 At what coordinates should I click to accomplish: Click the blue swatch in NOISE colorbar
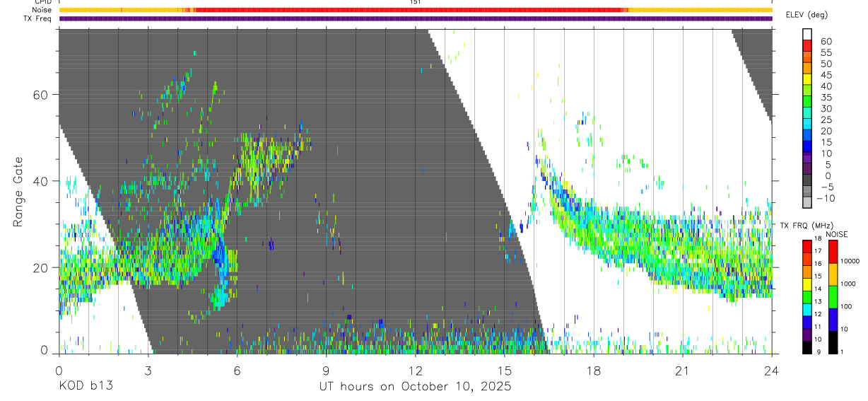pyautogui.click(x=833, y=319)
